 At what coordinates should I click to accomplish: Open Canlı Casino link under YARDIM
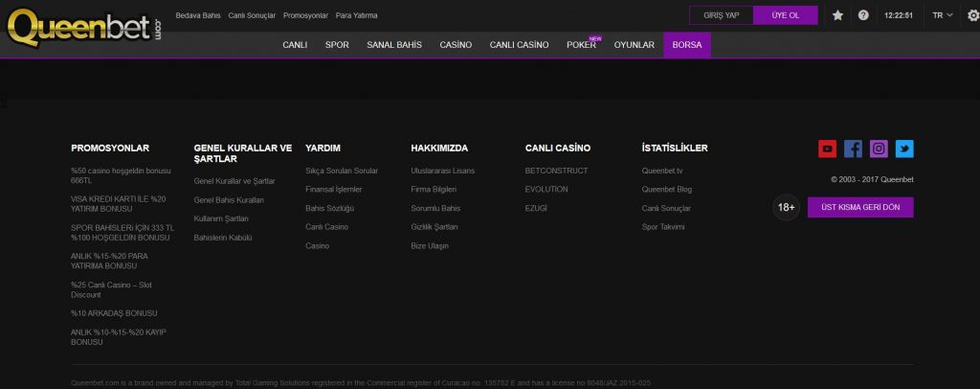[327, 226]
